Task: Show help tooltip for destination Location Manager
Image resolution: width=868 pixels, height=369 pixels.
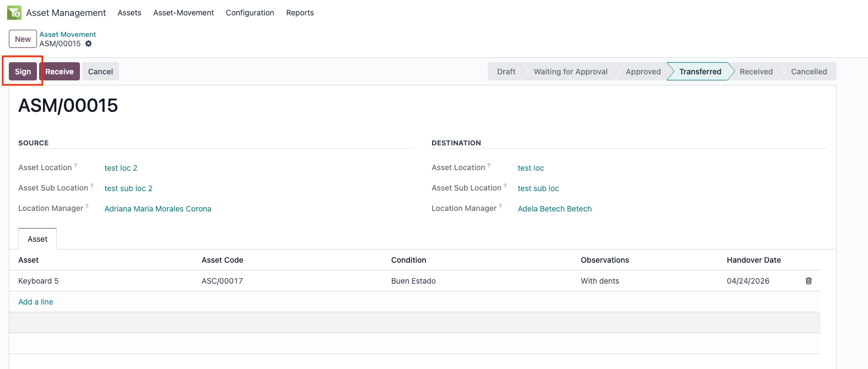Action: 500,206
